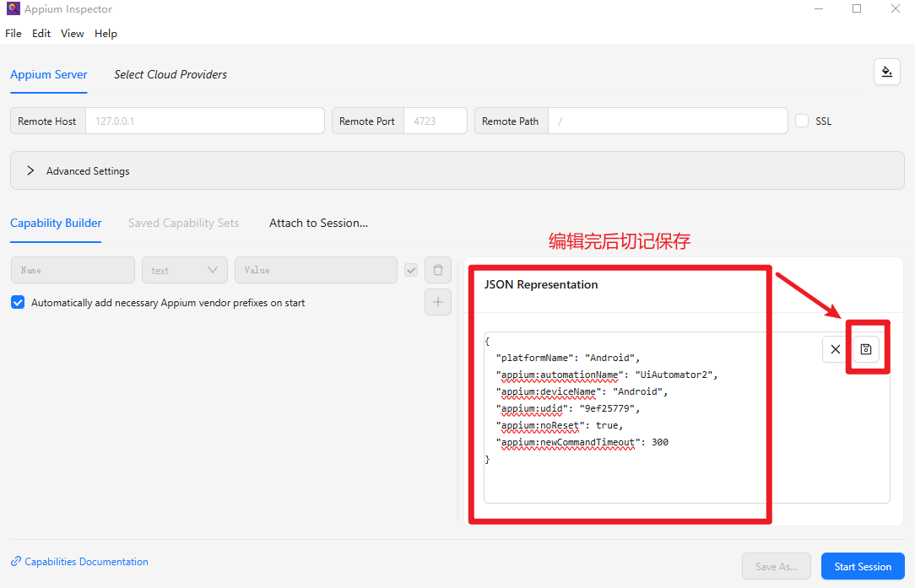Viewport: 915px width, 588px height.
Task: Focus the Remote Port field
Action: click(434, 121)
